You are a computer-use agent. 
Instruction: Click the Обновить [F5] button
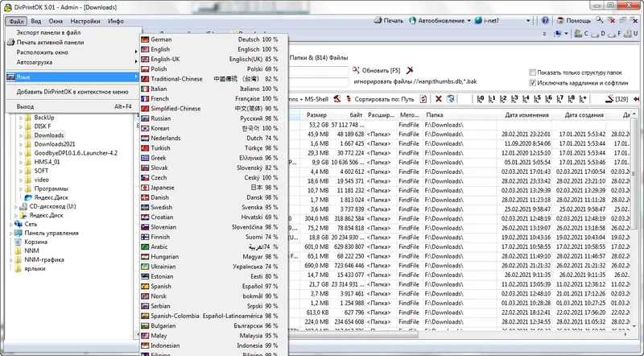(376, 70)
